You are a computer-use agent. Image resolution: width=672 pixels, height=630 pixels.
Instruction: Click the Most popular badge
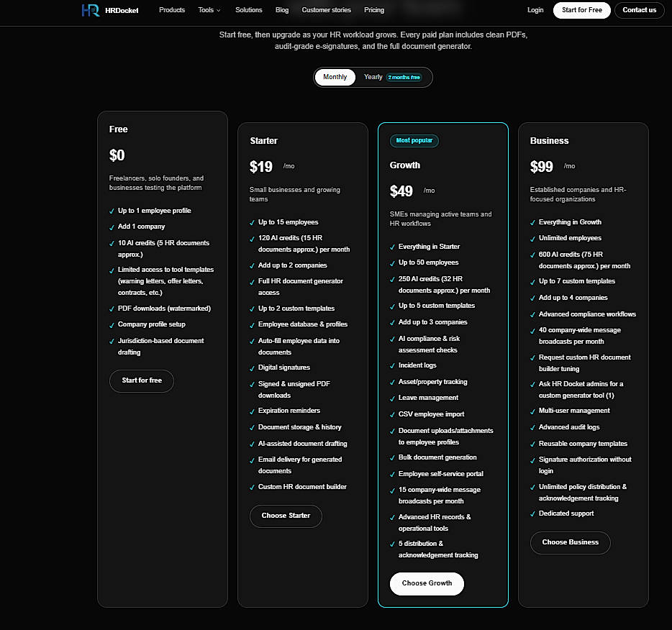click(x=414, y=140)
